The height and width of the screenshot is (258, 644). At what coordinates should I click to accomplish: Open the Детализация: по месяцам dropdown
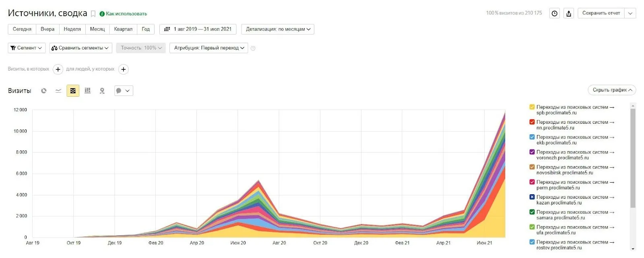[x=278, y=29]
